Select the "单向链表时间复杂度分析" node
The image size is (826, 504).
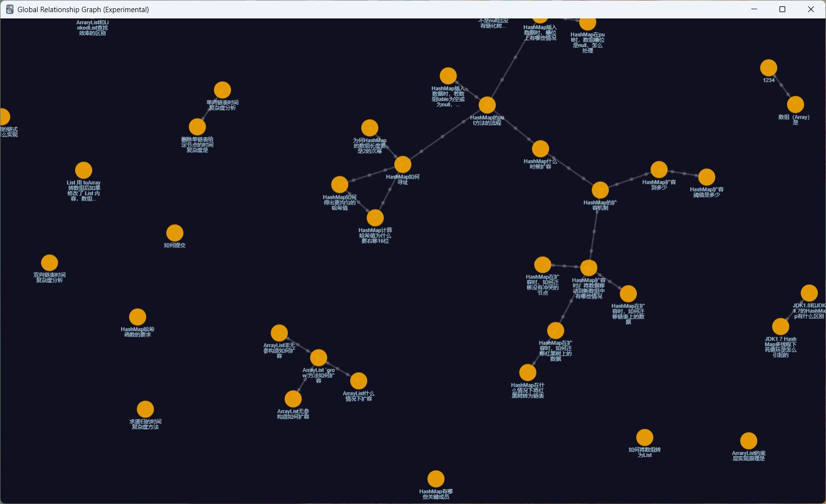coord(222,90)
